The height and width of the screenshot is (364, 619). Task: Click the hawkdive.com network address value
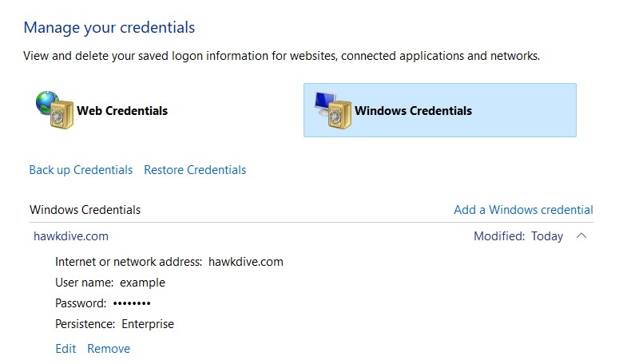click(x=246, y=262)
